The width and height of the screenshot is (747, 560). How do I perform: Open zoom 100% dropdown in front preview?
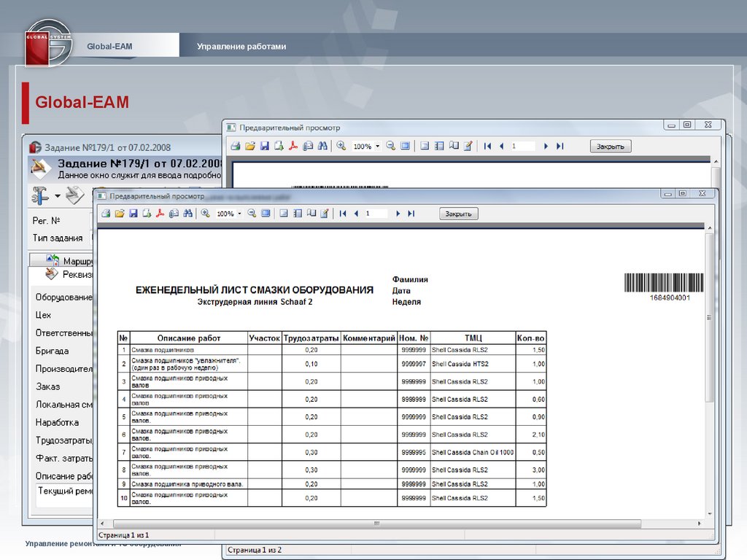(x=239, y=214)
